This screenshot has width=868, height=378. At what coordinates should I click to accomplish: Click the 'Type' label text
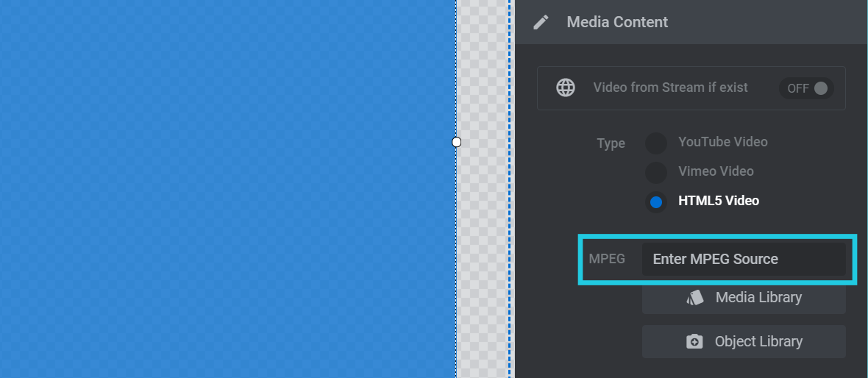pyautogui.click(x=611, y=143)
